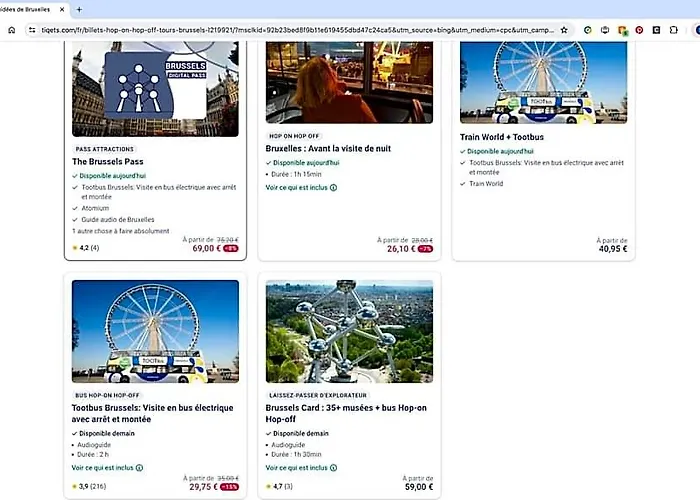Open the site information icon in address bar
This screenshot has width=700, height=500.
[x=32, y=30]
